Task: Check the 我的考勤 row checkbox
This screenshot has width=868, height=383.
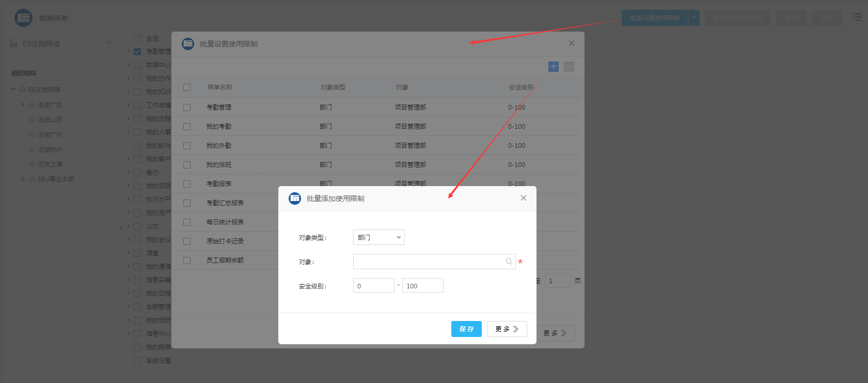Action: [x=187, y=127]
